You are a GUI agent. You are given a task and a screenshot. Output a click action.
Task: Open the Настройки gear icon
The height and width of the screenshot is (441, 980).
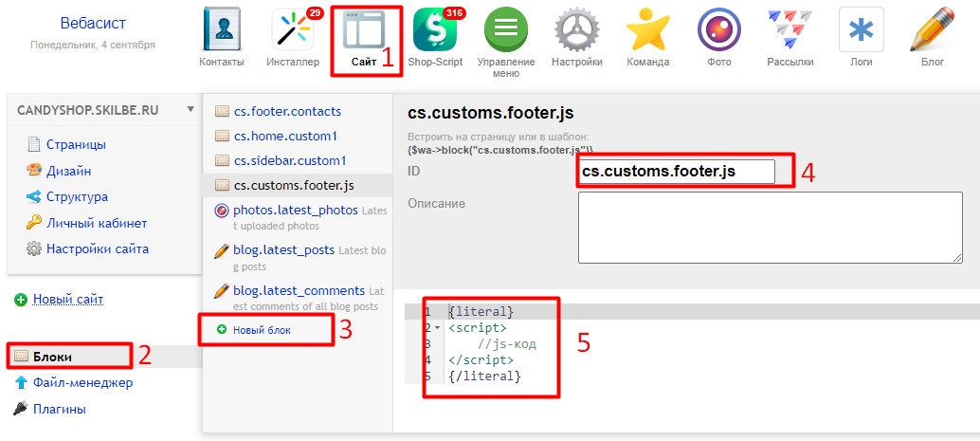pyautogui.click(x=577, y=31)
